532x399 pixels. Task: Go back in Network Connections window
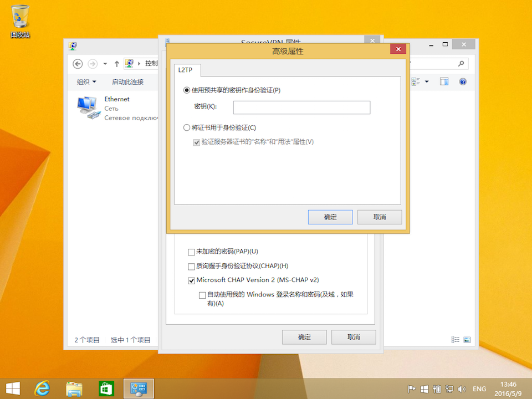[x=78, y=64]
